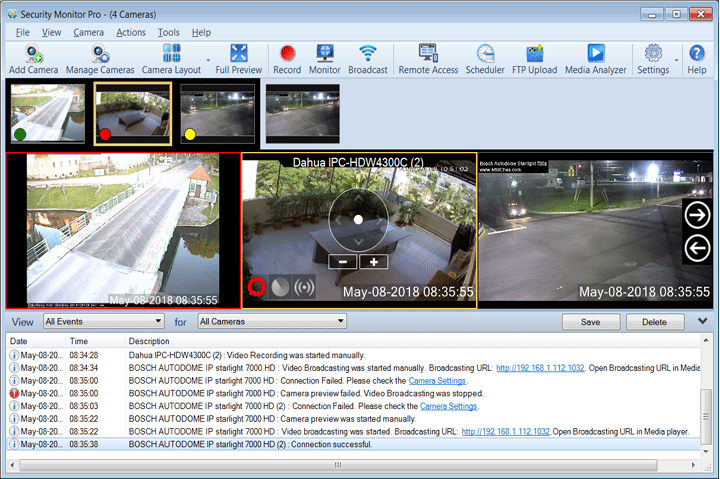Image resolution: width=720 pixels, height=479 pixels.
Task: Open the Camera Layout dropdown arrow
Action: pyautogui.click(x=209, y=60)
